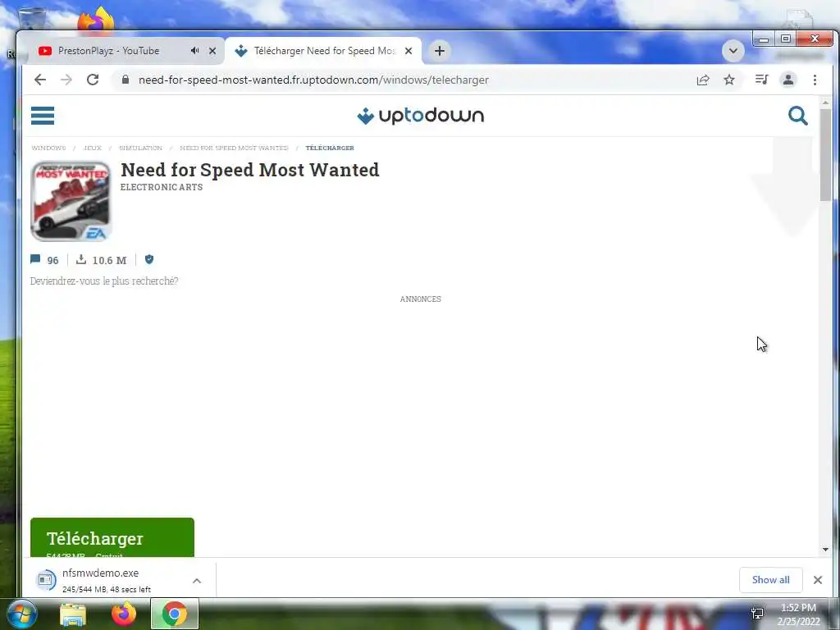840x630 pixels.
Task: Open the media control icon in toolbar
Action: coord(761,80)
